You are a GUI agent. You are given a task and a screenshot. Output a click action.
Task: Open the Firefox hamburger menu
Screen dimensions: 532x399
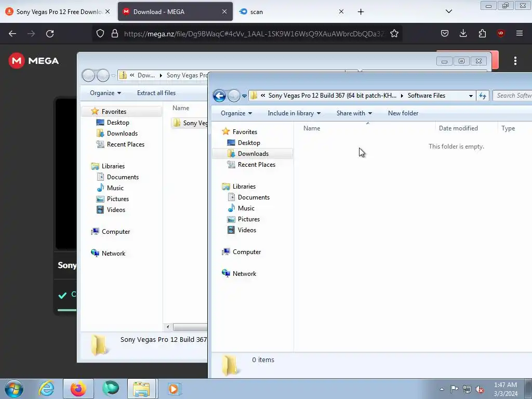tap(520, 33)
